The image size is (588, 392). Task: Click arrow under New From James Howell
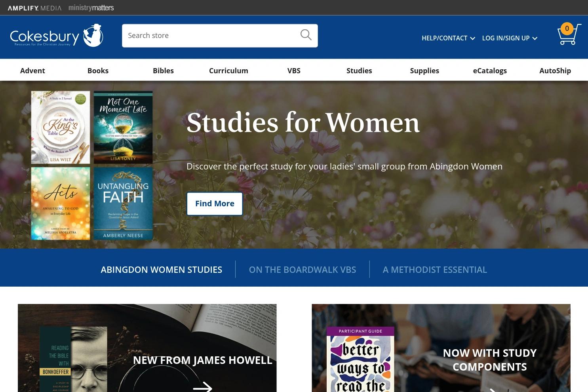pyautogui.click(x=203, y=386)
